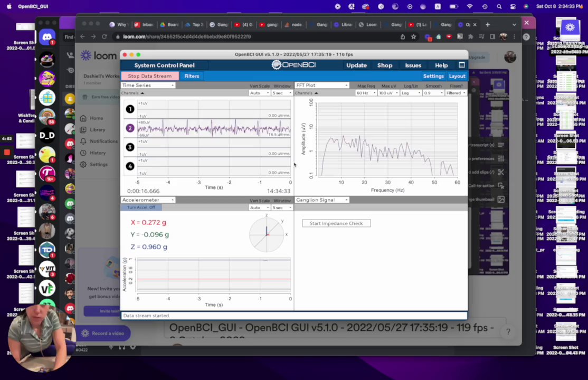The height and width of the screenshot is (380, 588).
Task: Open the Apple menu
Action: pos(10,6)
